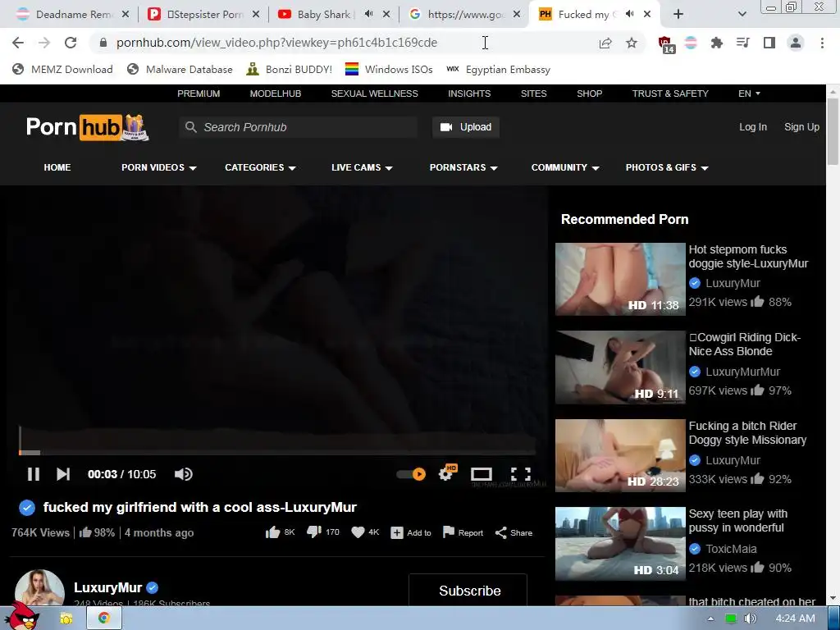Click the Log In link
Image resolution: width=840 pixels, height=630 pixels.
point(753,127)
